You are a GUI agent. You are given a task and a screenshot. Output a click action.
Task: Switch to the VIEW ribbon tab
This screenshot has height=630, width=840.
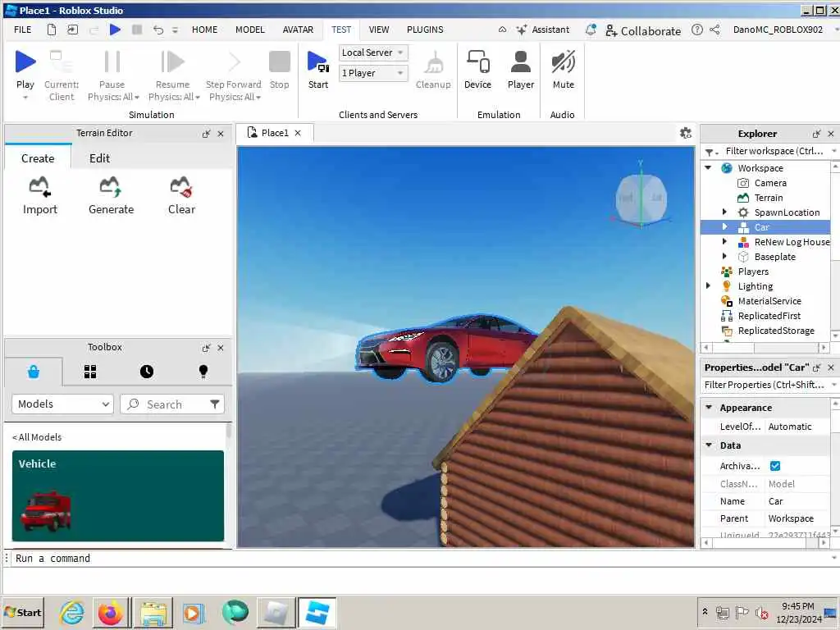click(x=379, y=30)
